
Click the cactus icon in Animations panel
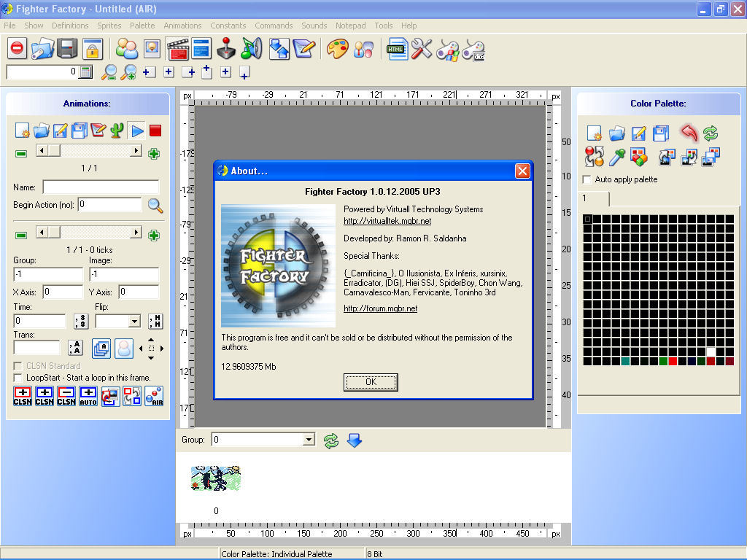[117, 130]
